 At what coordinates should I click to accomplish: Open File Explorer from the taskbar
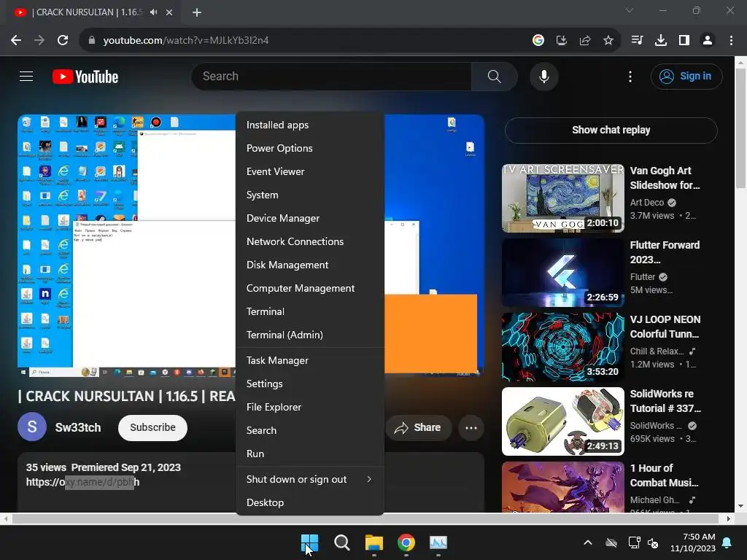pos(374,542)
